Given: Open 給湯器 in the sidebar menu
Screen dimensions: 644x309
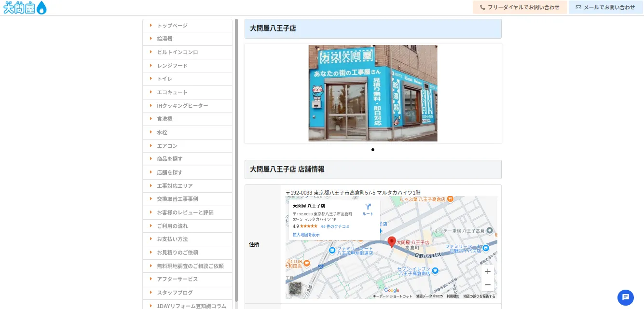Looking at the screenshot, I should 187,39.
